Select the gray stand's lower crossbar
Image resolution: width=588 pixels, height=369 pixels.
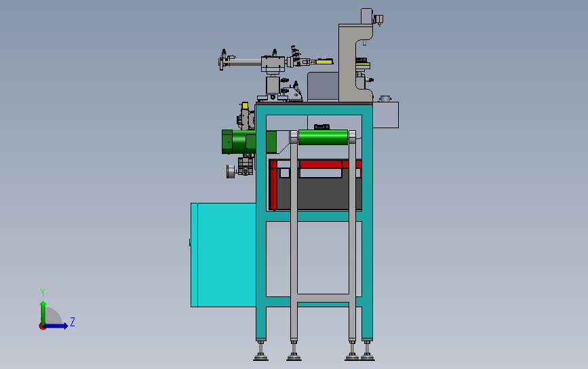(x=323, y=298)
